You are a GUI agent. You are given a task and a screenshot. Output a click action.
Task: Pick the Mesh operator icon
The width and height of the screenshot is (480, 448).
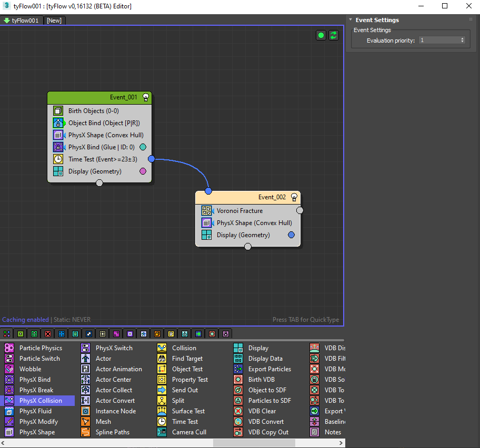[85, 422]
